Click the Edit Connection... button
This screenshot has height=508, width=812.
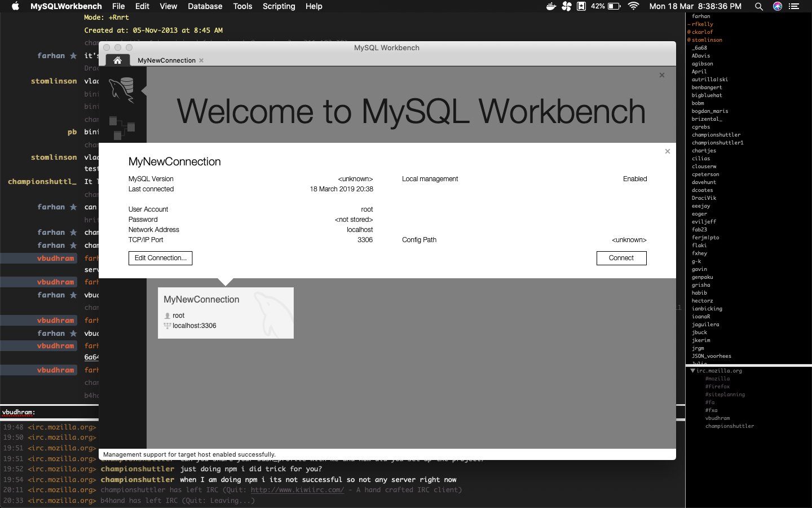160,258
